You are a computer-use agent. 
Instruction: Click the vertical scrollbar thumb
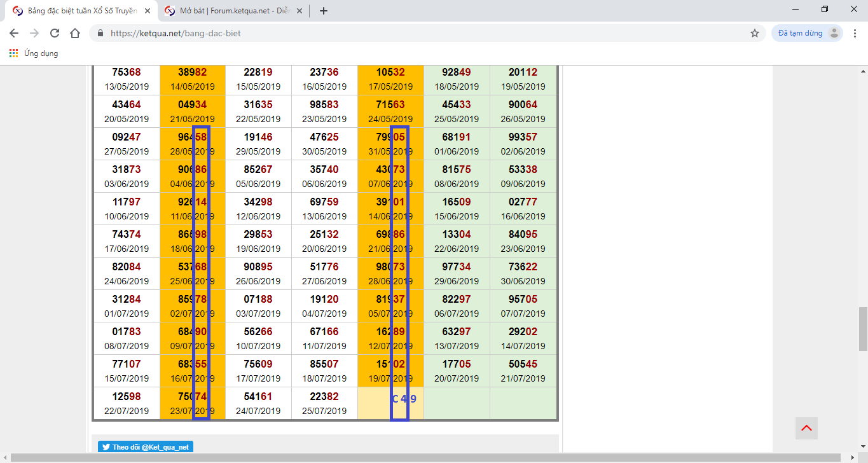[x=863, y=329]
